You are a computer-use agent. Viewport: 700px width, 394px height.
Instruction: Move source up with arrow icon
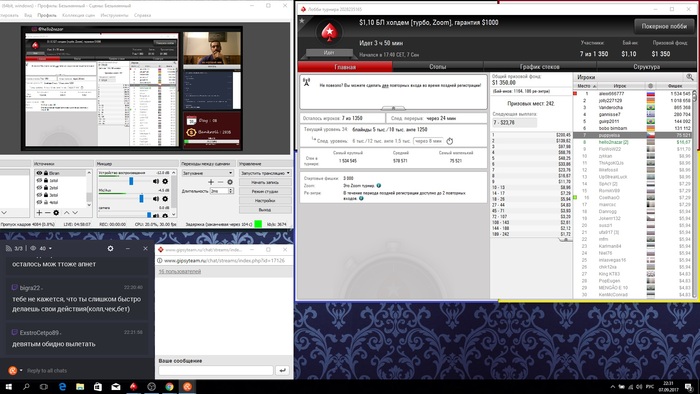point(67,213)
